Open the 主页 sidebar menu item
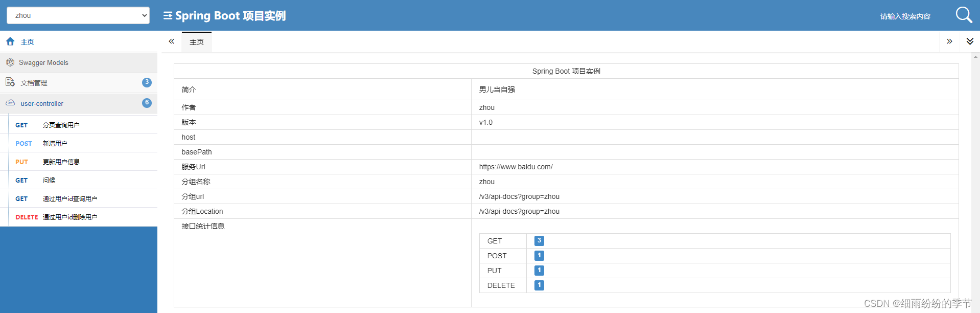The width and height of the screenshot is (980, 313). click(79, 41)
